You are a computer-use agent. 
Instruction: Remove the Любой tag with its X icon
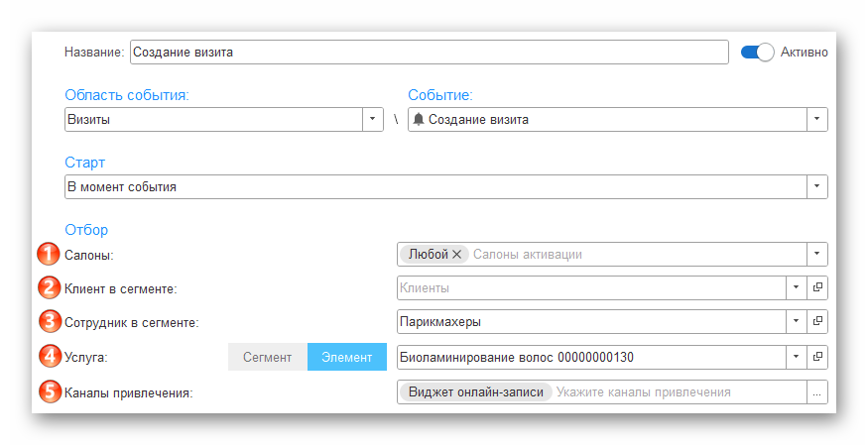[456, 255]
